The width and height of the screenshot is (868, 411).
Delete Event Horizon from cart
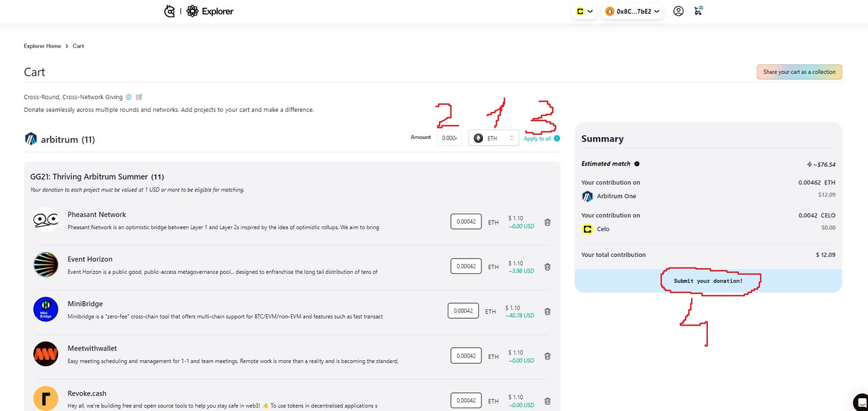click(547, 267)
